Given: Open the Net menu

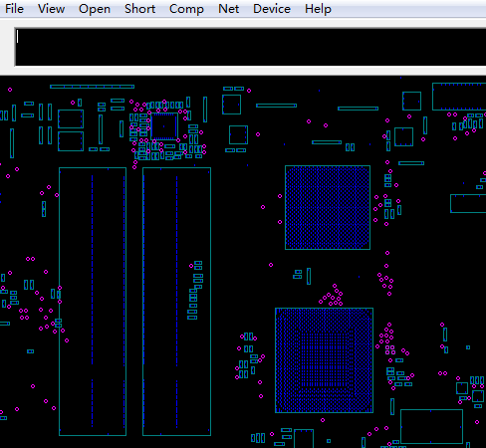Looking at the screenshot, I should point(228,9).
